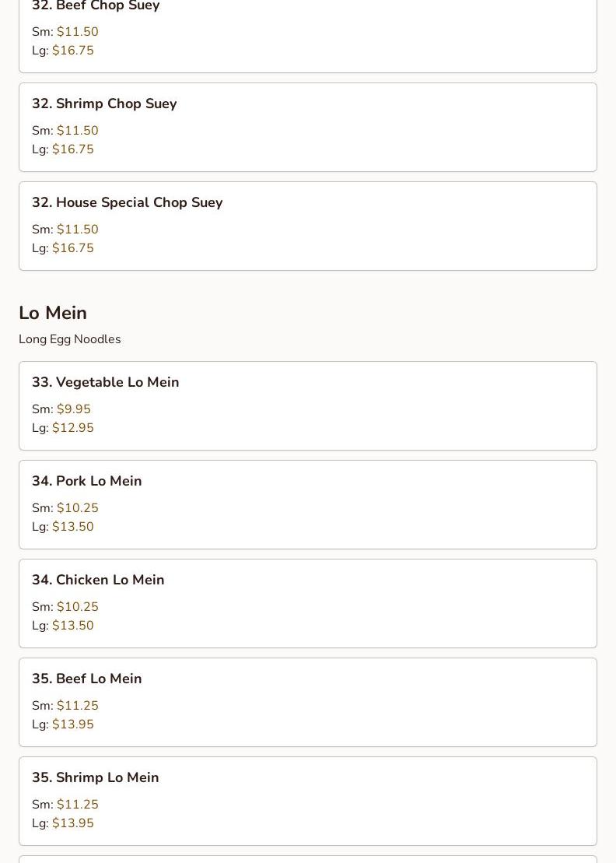
Task: Click the Long Egg Noodles description text
Action: coord(70,339)
